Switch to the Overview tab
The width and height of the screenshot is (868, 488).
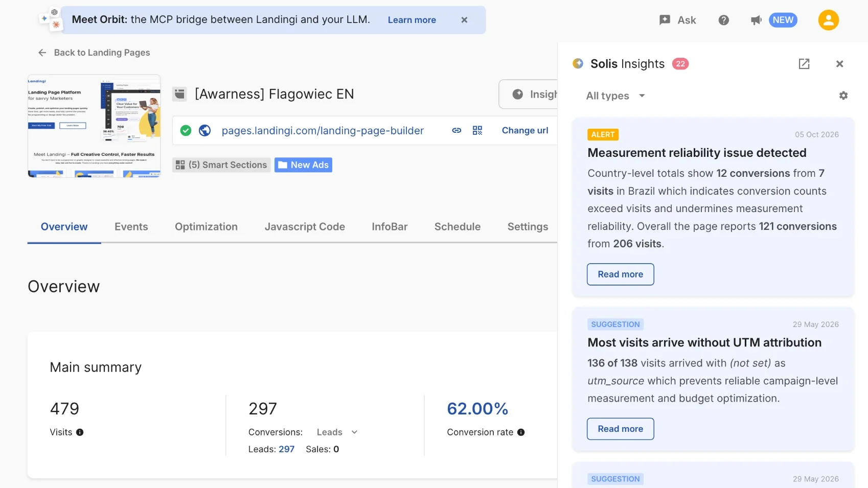(x=64, y=227)
